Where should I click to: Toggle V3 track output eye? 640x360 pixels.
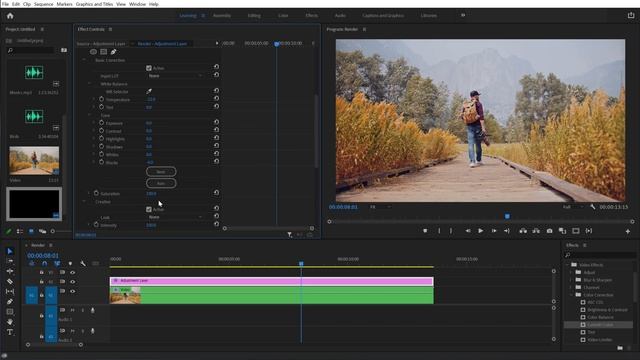[x=73, y=272]
